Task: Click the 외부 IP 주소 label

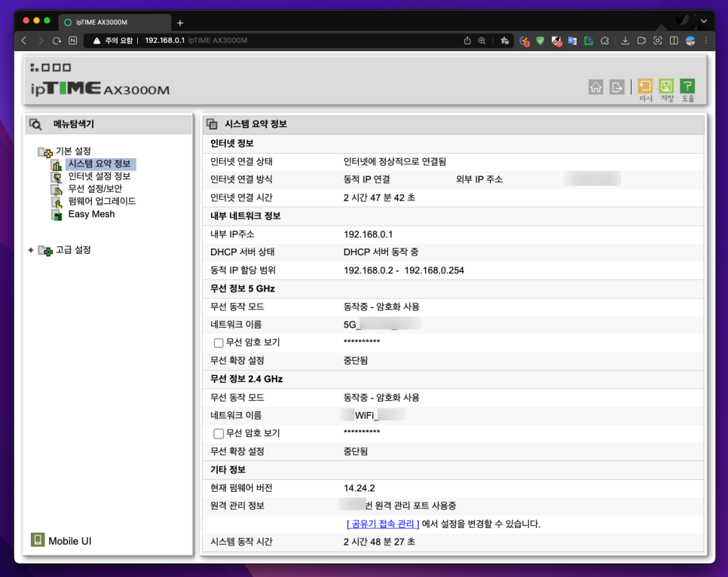Action: pyautogui.click(x=479, y=179)
